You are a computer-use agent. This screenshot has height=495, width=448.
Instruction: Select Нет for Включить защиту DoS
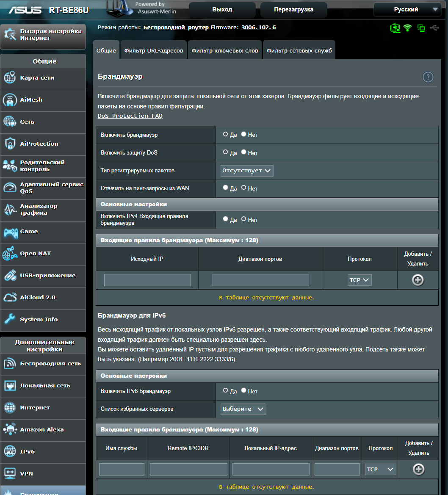point(244,152)
